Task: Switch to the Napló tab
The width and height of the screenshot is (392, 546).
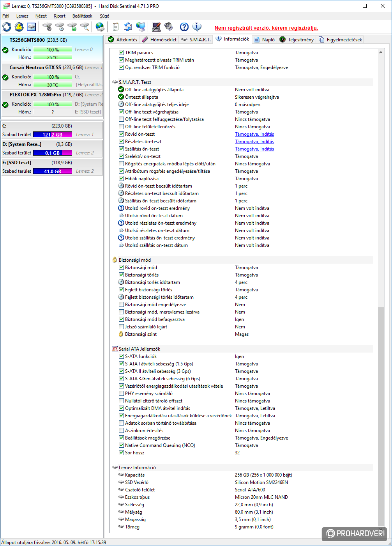Action: coord(264,39)
